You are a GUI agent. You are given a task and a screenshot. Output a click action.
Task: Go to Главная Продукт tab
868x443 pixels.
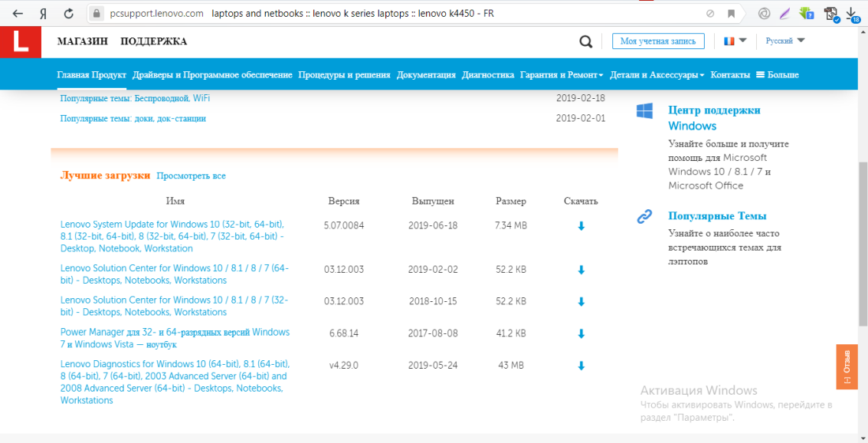[92, 75]
